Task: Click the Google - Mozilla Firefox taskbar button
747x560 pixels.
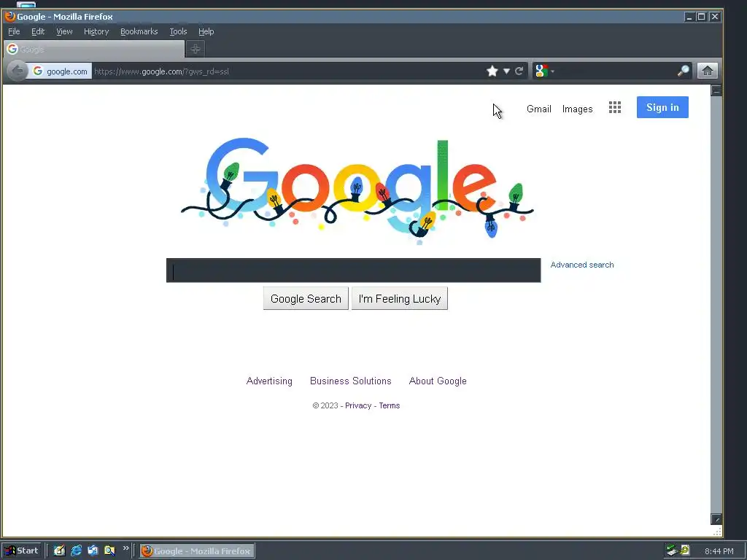Action: pyautogui.click(x=197, y=551)
